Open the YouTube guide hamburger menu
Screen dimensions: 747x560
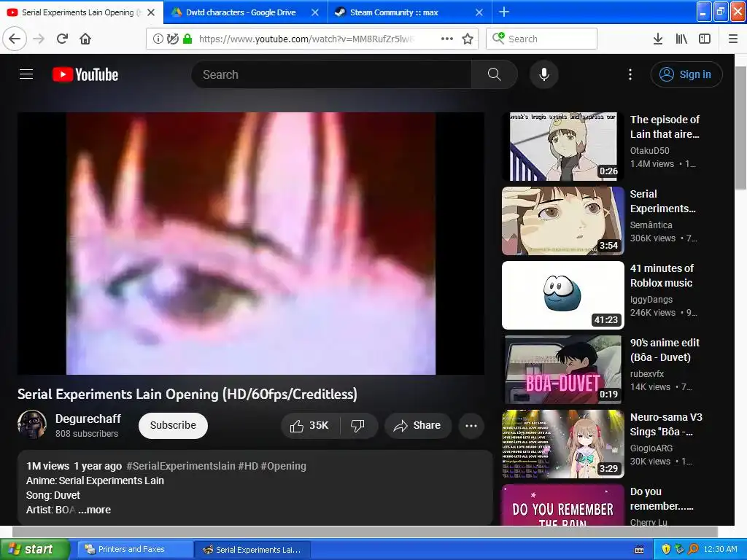pyautogui.click(x=26, y=74)
